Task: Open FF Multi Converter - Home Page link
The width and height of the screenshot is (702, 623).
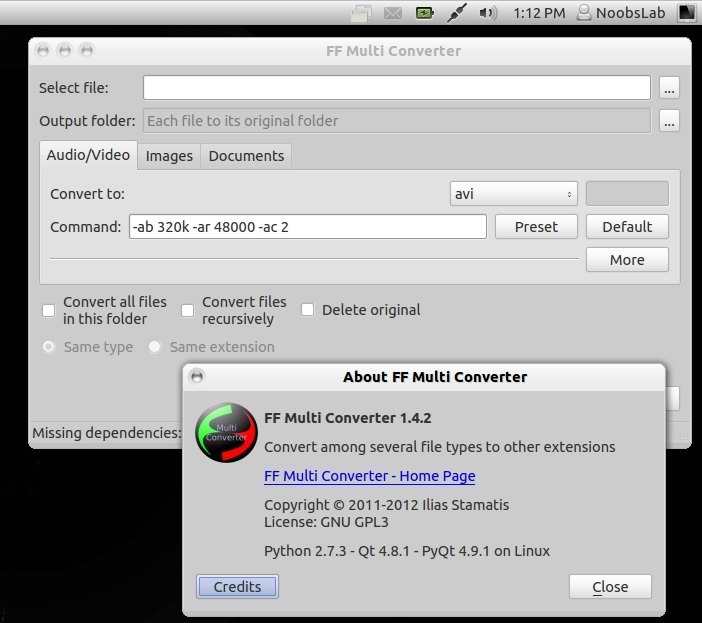Action: click(369, 476)
